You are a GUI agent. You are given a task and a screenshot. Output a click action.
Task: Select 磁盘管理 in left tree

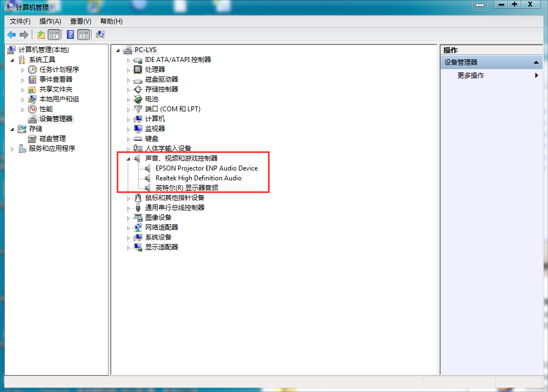pos(53,139)
